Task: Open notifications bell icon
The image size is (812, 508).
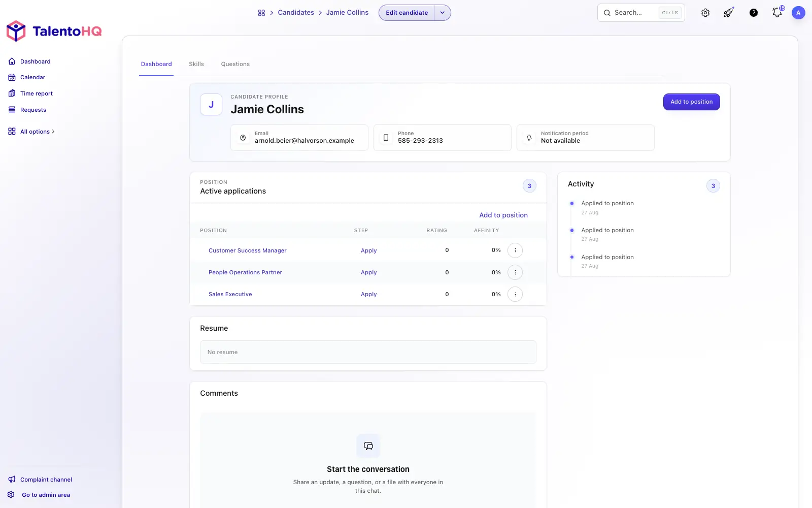Action: point(777,13)
